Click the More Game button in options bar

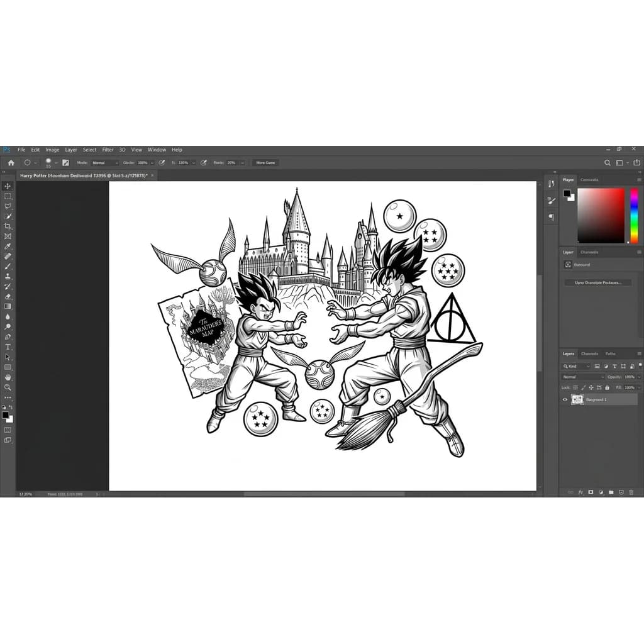(264, 162)
